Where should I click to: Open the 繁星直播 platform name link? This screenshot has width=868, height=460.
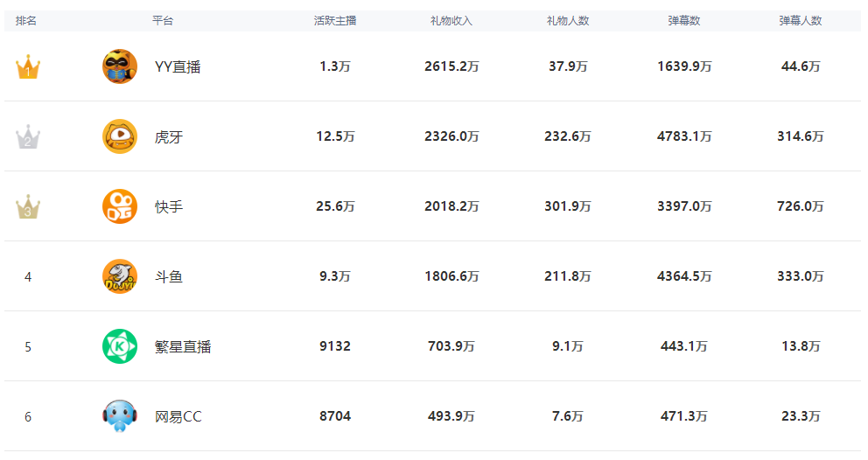coord(183,346)
